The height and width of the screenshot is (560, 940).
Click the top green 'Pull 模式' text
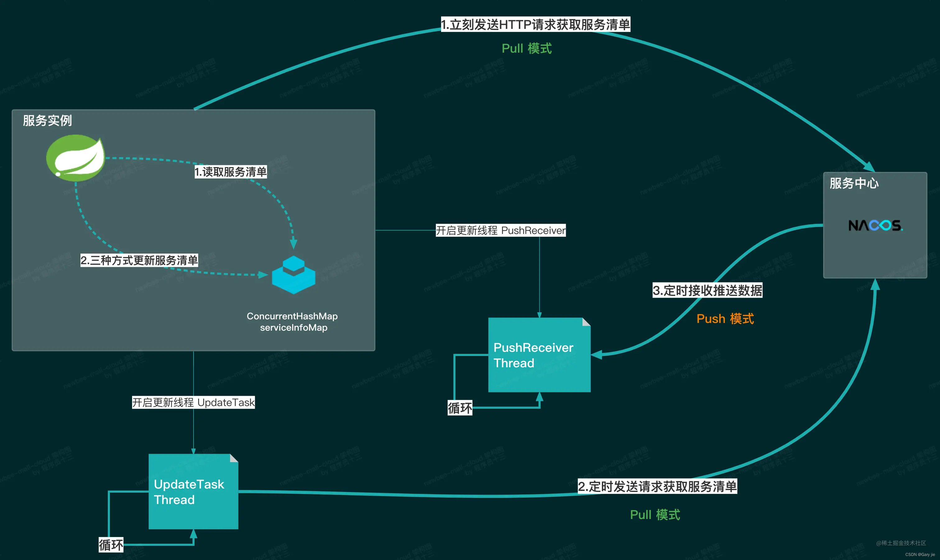(527, 48)
